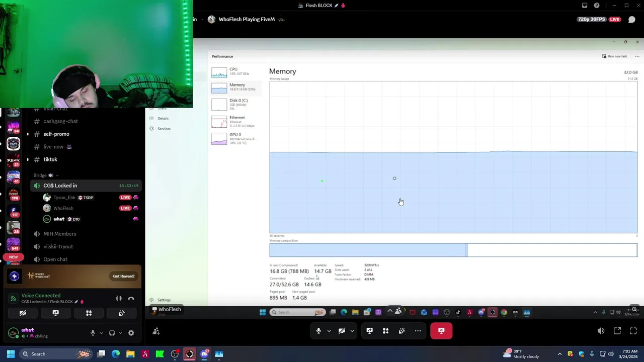This screenshot has height=362, width=644.
Task: Join the Open chat voice channel
Action: pos(55,259)
